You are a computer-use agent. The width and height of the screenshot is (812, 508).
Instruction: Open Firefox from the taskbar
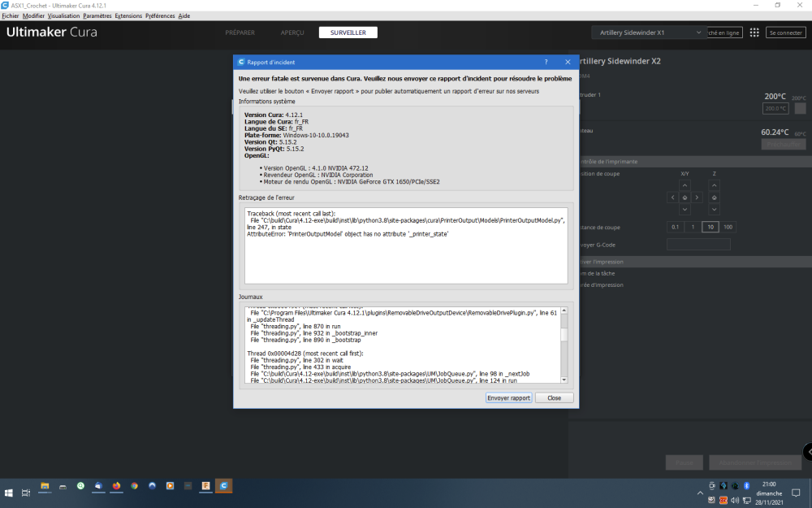coord(116,486)
